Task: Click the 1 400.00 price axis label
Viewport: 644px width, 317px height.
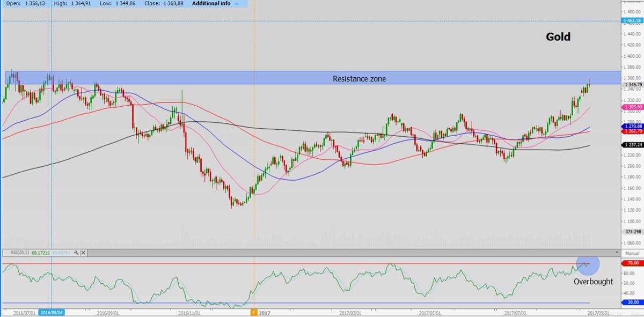Action: [x=633, y=56]
